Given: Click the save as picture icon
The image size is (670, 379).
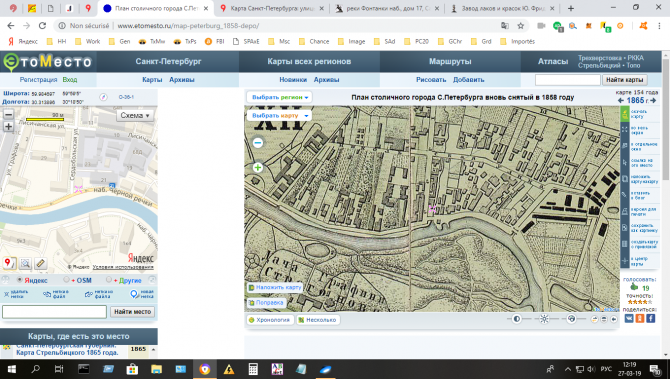Looking at the screenshot, I should tap(625, 228).
